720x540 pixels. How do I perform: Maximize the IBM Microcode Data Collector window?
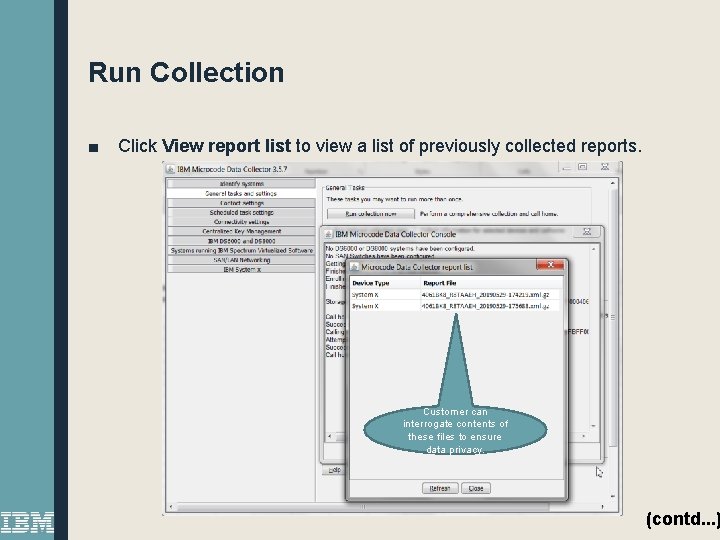point(583,167)
